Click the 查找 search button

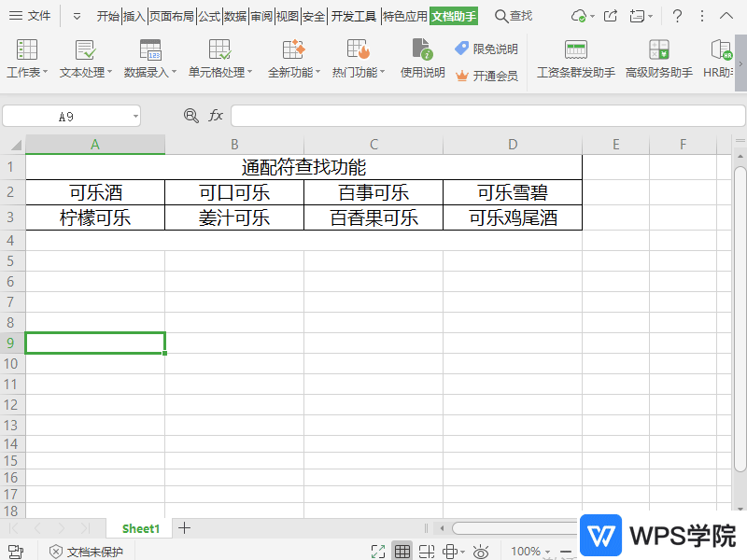516,15
